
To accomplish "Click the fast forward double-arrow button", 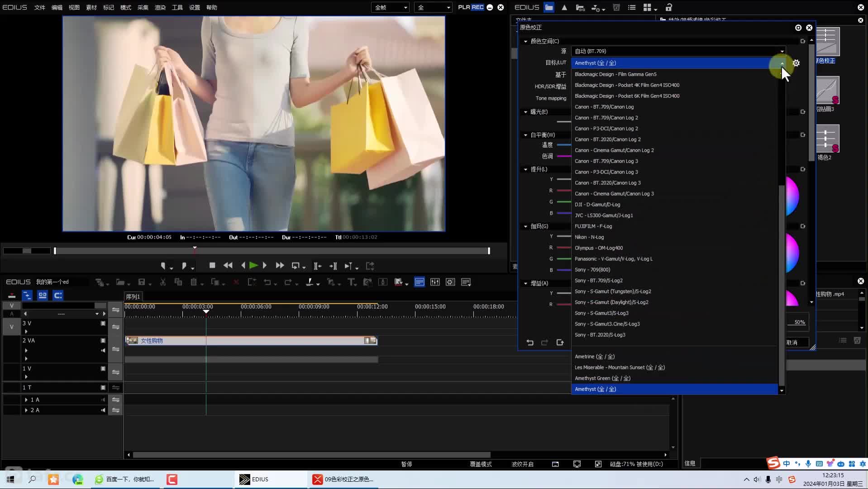I will [x=280, y=266].
